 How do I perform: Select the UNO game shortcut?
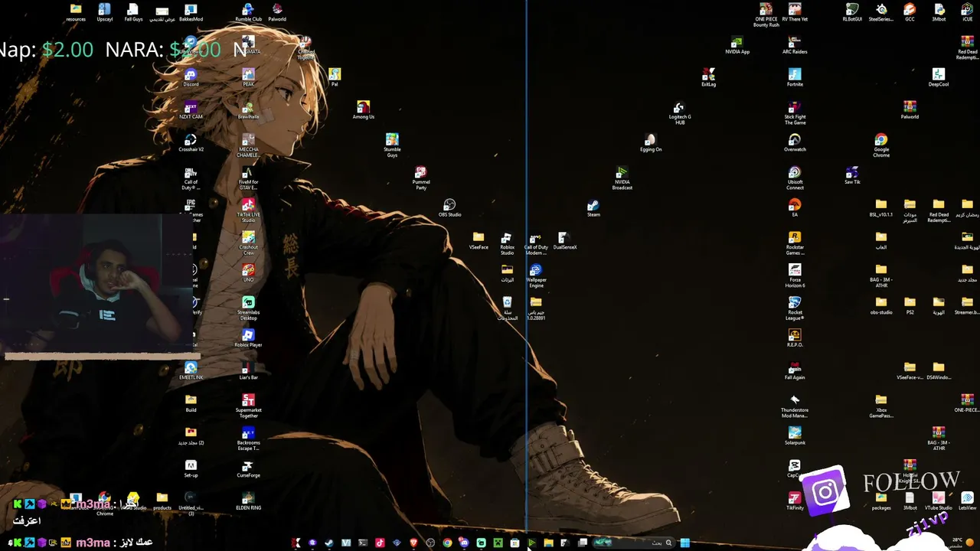pos(248,272)
